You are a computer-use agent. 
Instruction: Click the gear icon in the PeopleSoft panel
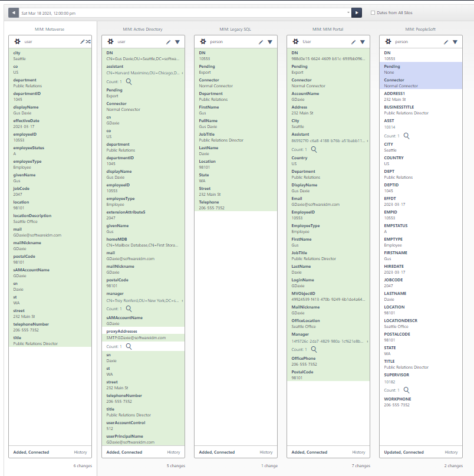click(388, 42)
